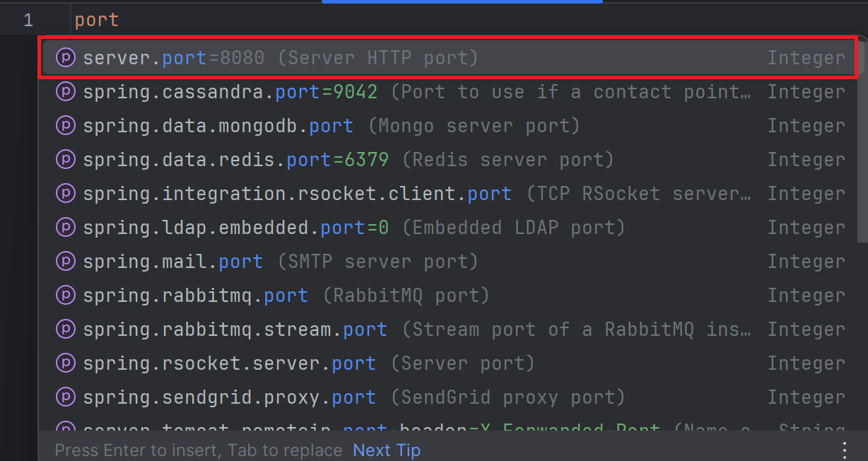868x461 pixels.
Task: Click the property icon beside spring.rabbitmq.port (RabbitMQ port)
Action: click(65, 296)
